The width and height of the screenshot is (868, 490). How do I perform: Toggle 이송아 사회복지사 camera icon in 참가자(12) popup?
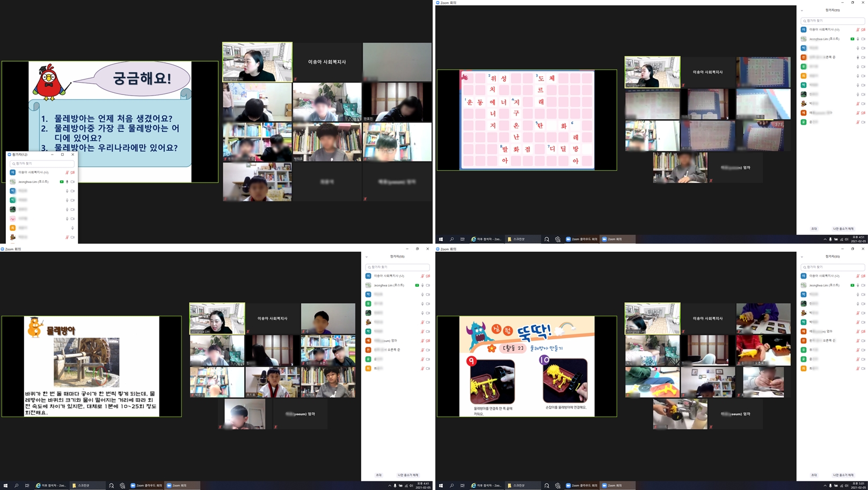73,173
